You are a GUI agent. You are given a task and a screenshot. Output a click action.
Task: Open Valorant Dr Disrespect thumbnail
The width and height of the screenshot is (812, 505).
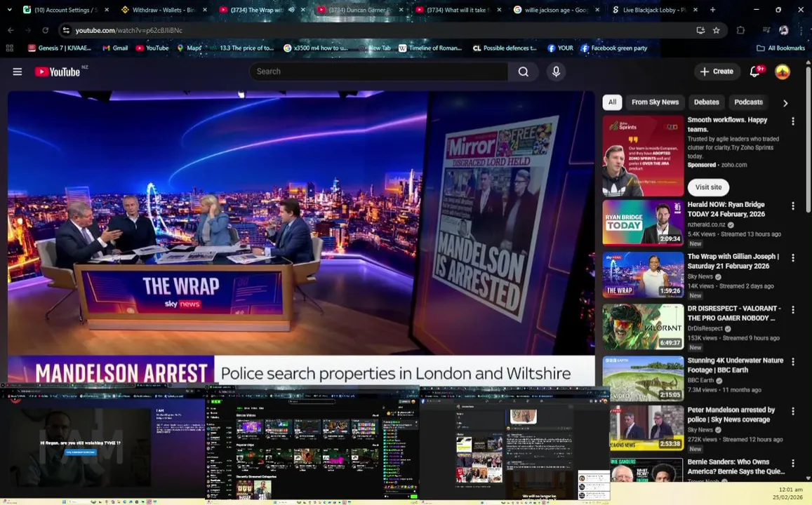coord(643,326)
